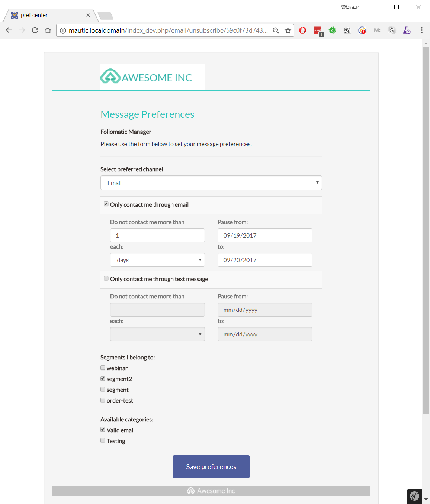The height and width of the screenshot is (504, 430).
Task: Open the 'M:' extension icon
Action: click(x=377, y=30)
